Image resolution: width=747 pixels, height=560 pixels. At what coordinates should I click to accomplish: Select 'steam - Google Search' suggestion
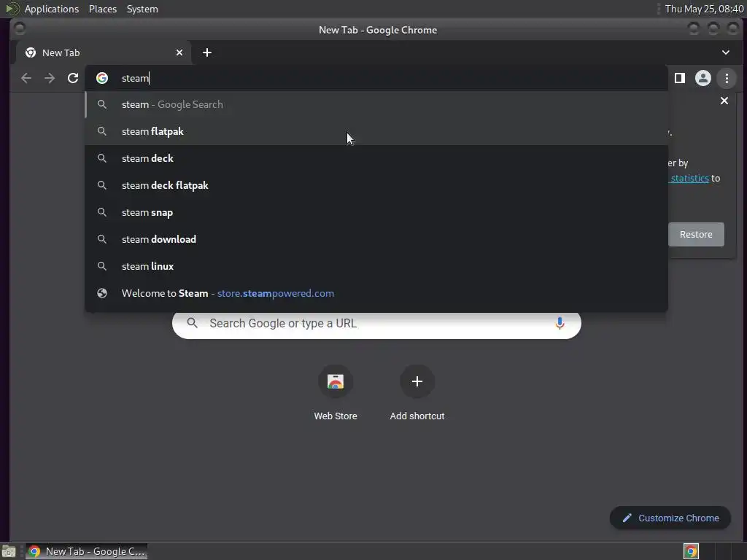pyautogui.click(x=376, y=105)
